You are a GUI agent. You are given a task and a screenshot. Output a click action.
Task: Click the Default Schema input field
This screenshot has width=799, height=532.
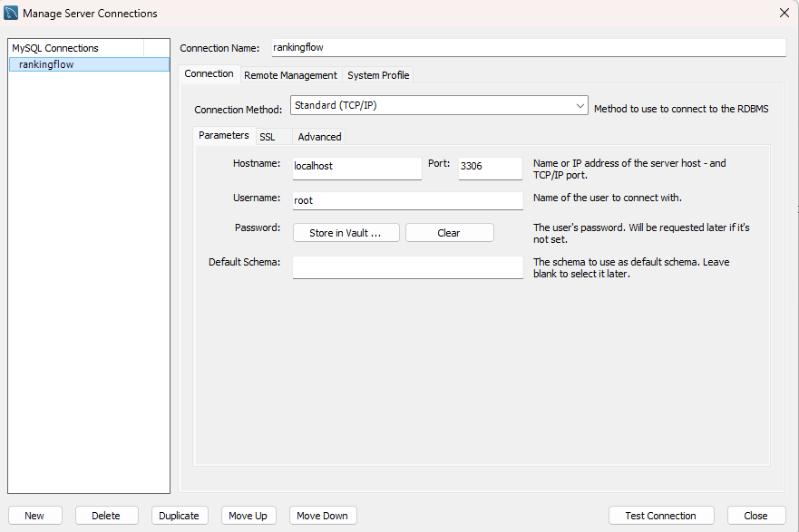pyautogui.click(x=407, y=267)
